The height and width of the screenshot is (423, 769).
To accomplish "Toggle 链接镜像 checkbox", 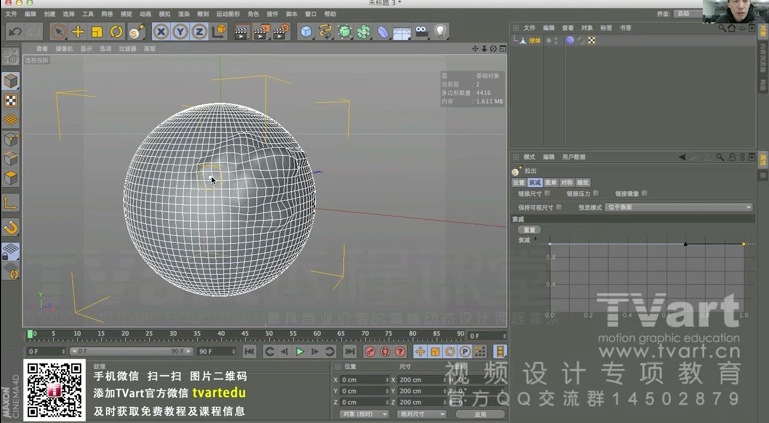I will [x=644, y=194].
